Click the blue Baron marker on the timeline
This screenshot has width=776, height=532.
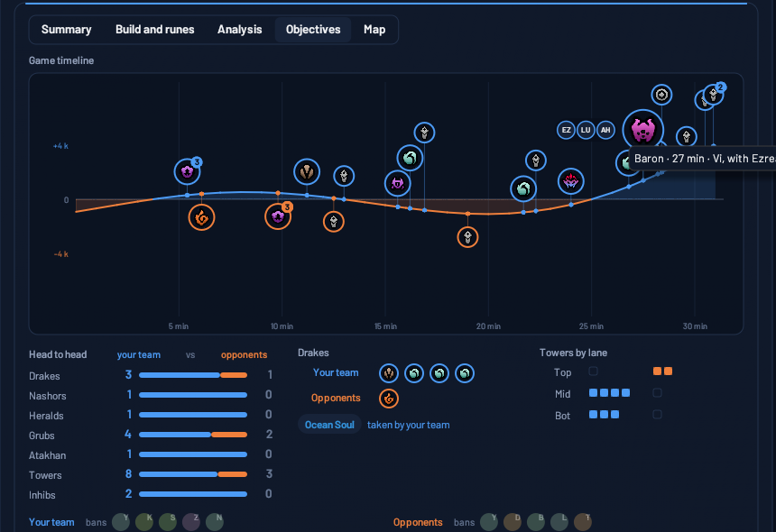[642, 130]
